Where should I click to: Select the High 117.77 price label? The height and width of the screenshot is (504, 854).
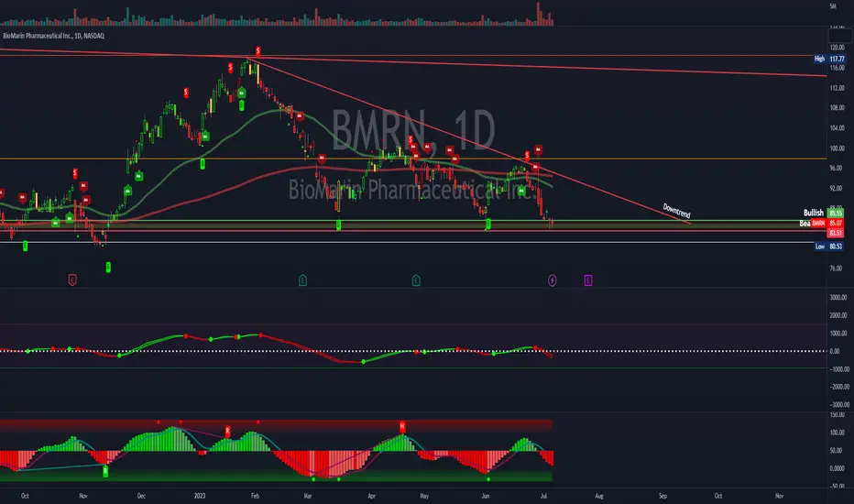tap(829, 59)
